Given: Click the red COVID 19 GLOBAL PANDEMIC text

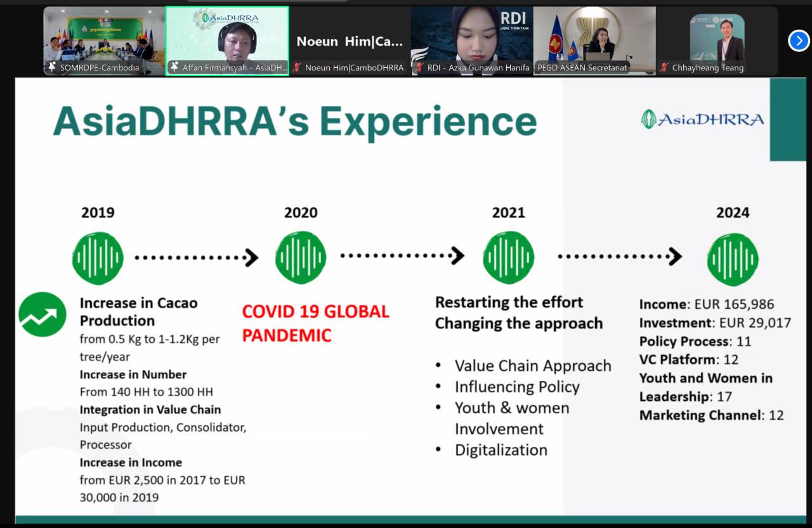Looking at the screenshot, I should pos(316,323).
